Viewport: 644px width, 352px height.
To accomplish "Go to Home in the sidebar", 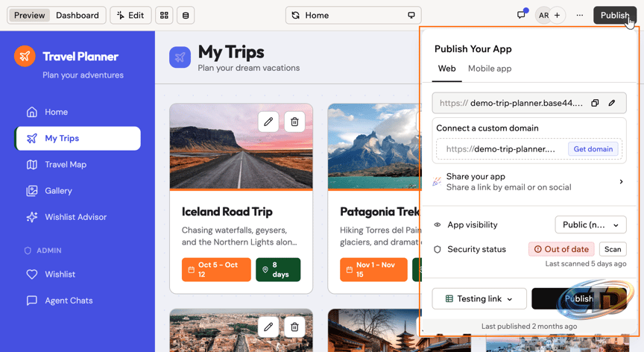I will 78,112.
